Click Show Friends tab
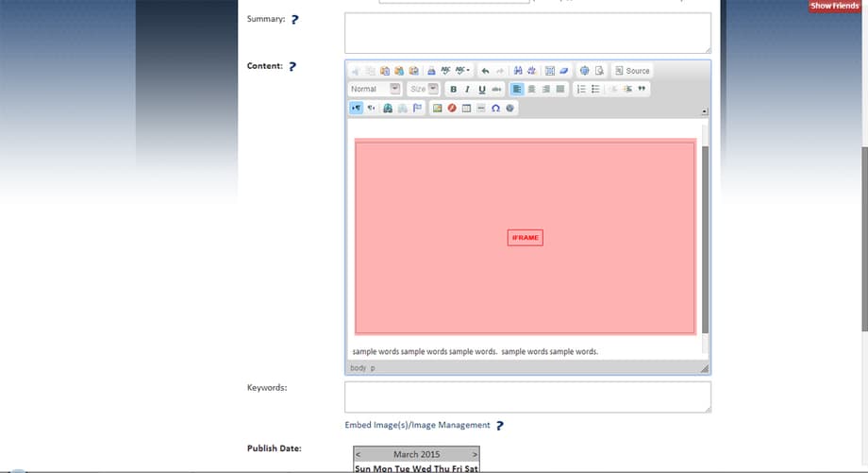The height and width of the screenshot is (473, 868). [x=834, y=7]
